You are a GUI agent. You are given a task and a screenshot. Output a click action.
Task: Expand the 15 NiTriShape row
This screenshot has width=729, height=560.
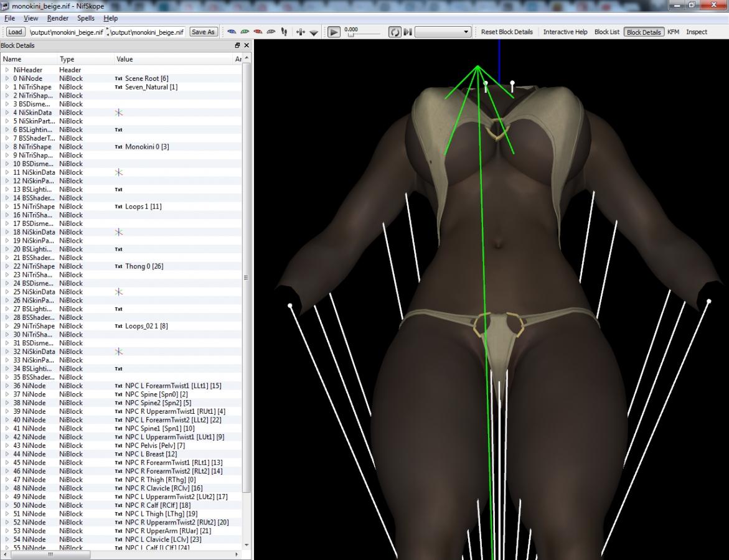pyautogui.click(x=7, y=207)
